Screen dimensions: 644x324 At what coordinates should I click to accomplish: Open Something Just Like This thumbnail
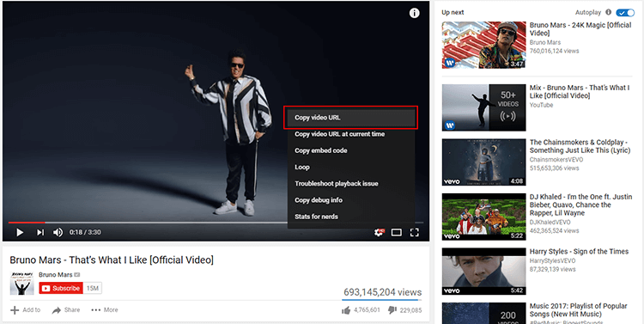coord(483,162)
